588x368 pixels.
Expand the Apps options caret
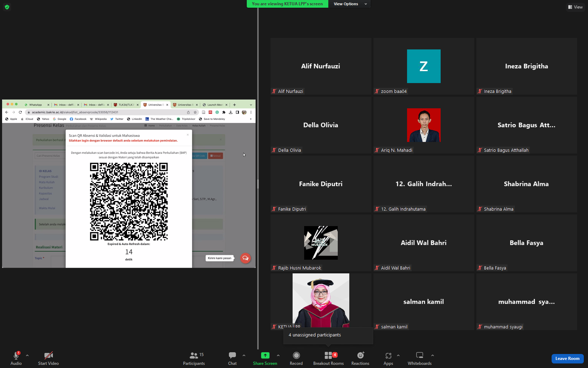398,355
